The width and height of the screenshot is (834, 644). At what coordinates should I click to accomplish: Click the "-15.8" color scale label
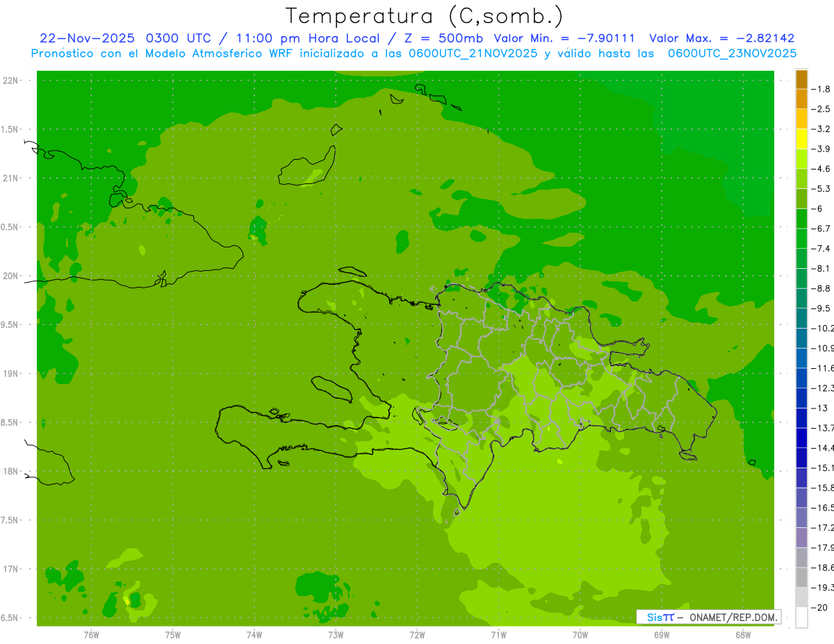822,488
